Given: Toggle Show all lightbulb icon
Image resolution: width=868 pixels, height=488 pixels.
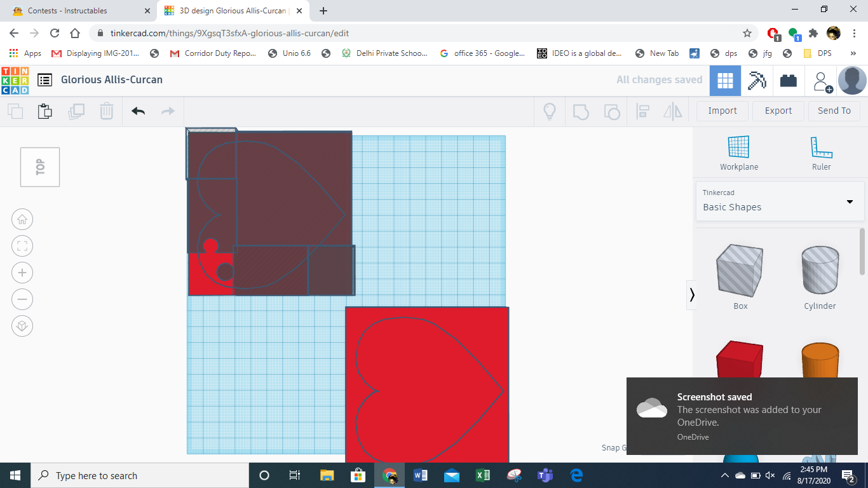Looking at the screenshot, I should [550, 112].
